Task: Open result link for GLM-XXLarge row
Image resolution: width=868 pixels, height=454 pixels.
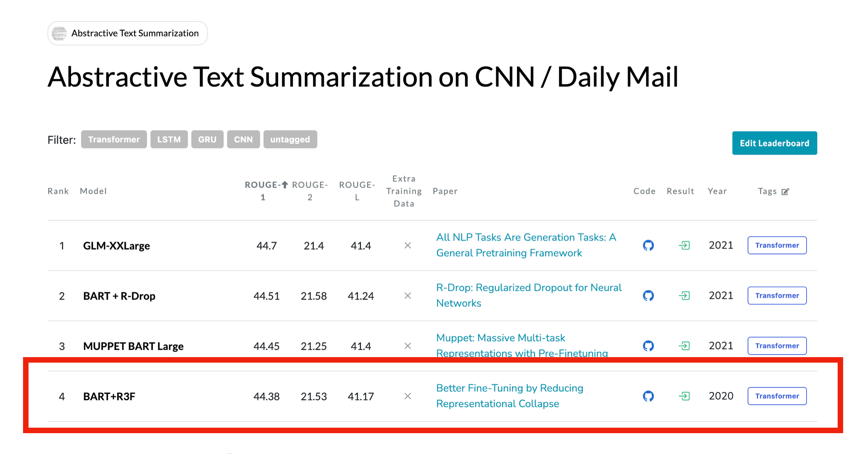Action: point(684,245)
